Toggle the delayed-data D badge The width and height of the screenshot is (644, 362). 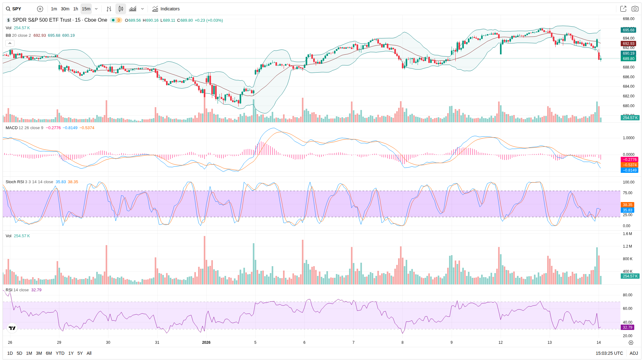tap(119, 20)
